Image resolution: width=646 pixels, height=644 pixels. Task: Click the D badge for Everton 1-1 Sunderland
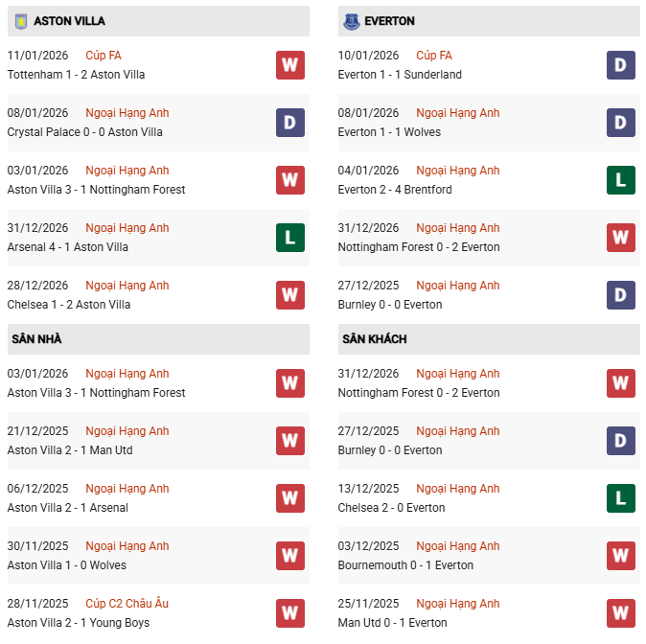(x=621, y=65)
